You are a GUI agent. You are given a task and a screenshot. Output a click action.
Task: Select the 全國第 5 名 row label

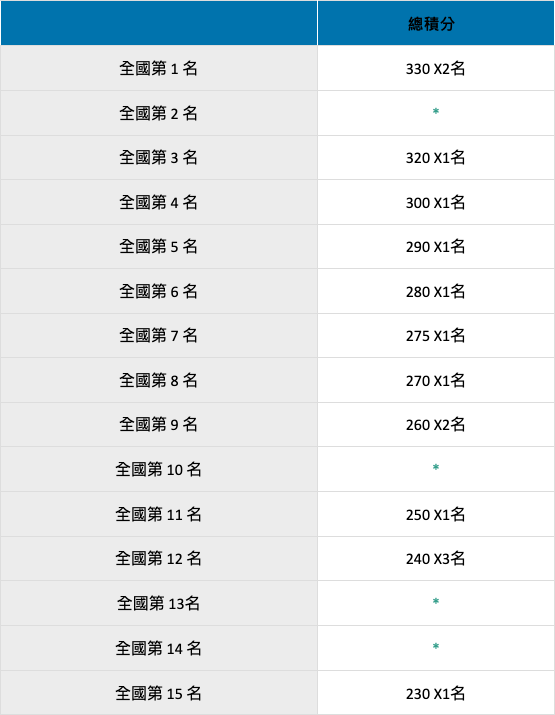[x=158, y=246]
